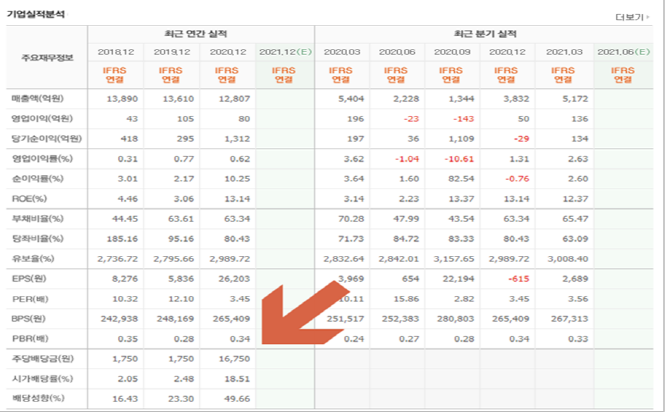This screenshot has height=412, width=665.
Task: Select the payout ratio value 49.66
Action: [237, 398]
